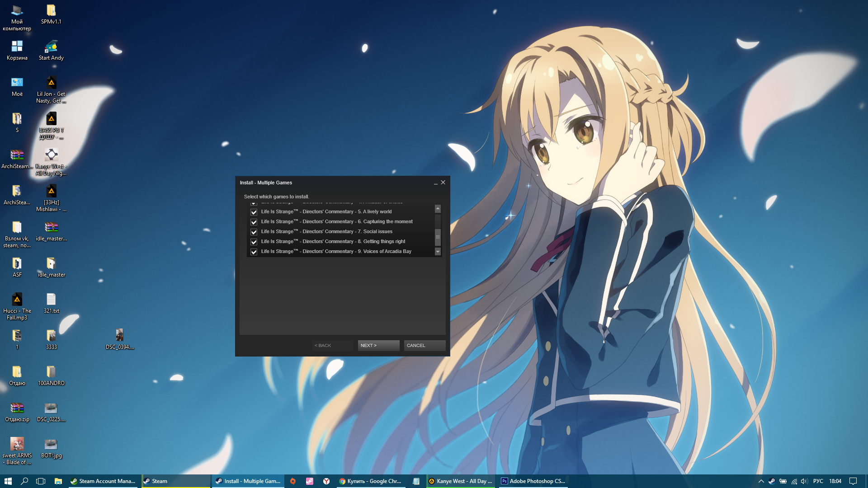The width and height of the screenshot is (868, 488).
Task: Toggle checkbox for '5. A lively world'
Action: tap(254, 212)
